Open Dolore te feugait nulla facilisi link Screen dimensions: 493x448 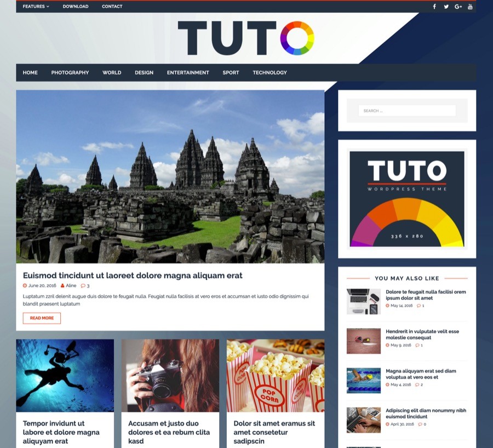click(x=426, y=295)
